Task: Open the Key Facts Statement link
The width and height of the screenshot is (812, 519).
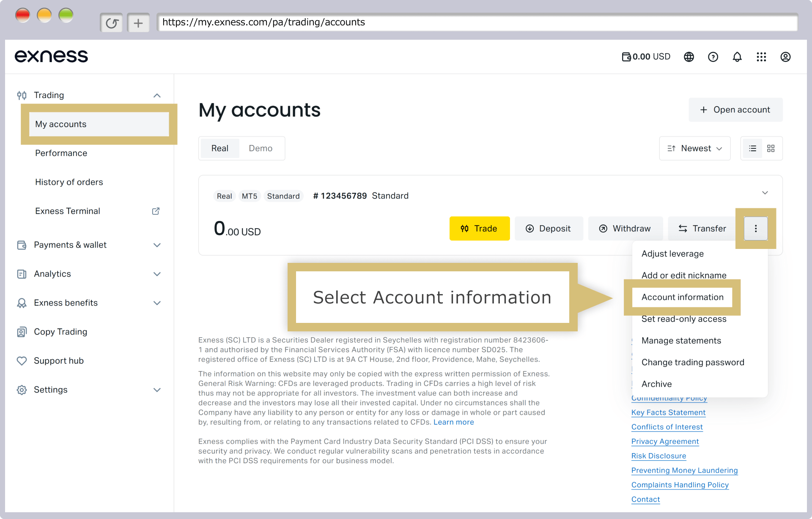Action: [668, 412]
